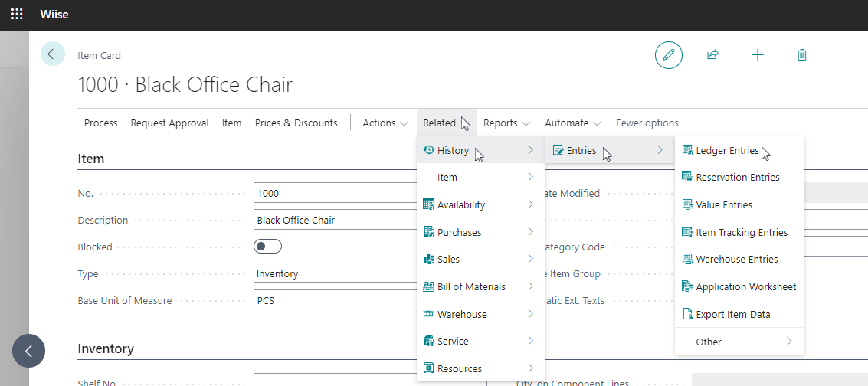
Task: Open Ledger Entries from the submenu
Action: point(726,151)
